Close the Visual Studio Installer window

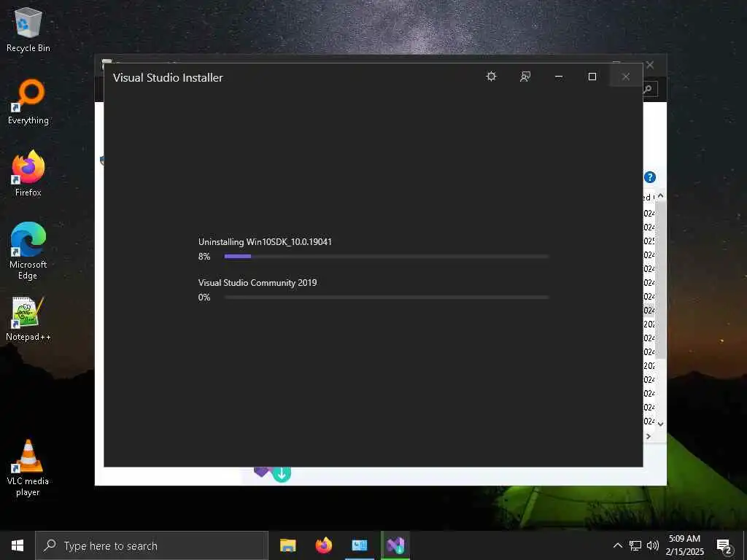click(626, 77)
